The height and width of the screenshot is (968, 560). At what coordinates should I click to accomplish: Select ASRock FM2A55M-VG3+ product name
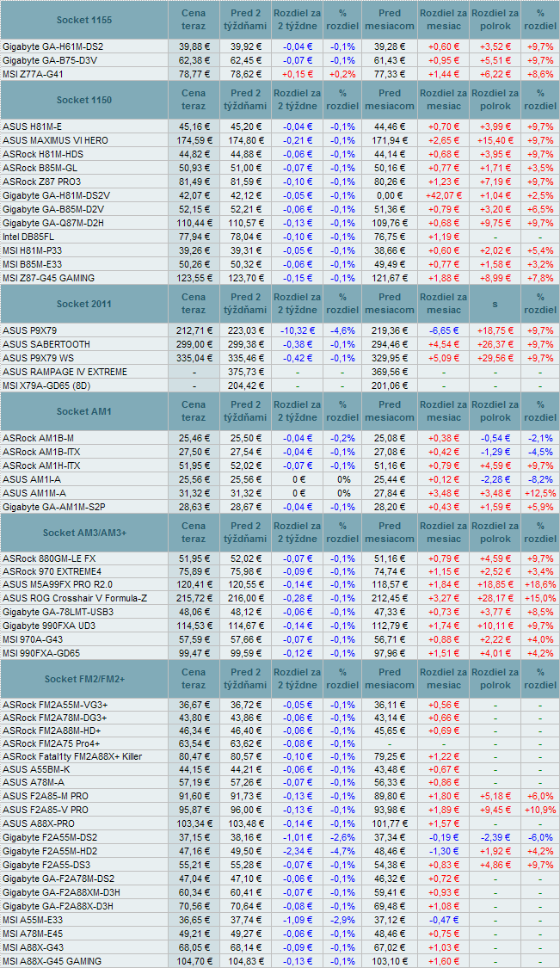pos(55,705)
